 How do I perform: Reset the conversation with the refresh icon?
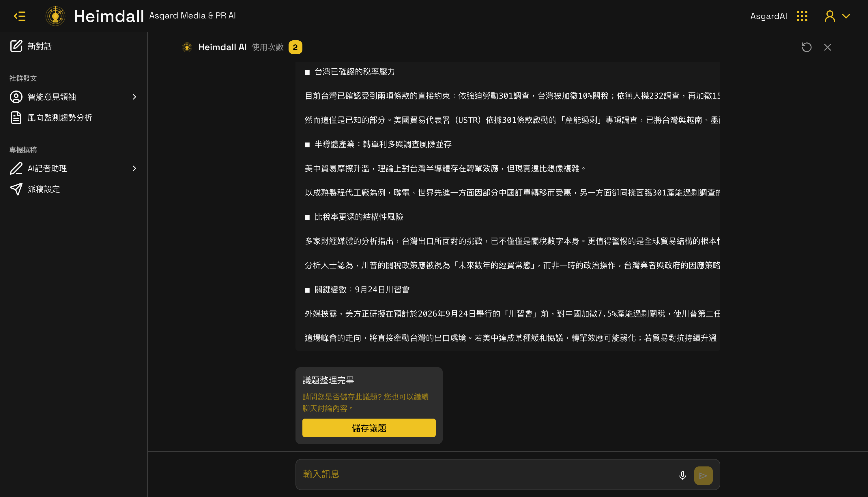(x=807, y=47)
